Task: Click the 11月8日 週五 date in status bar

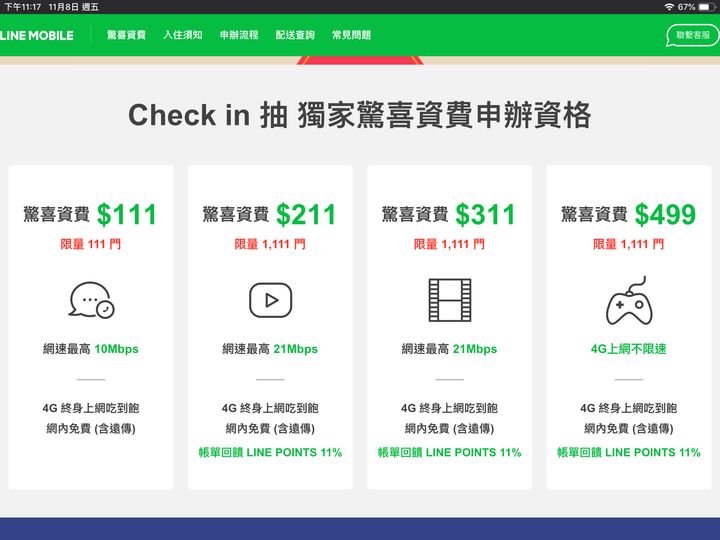Action: tap(73, 7)
